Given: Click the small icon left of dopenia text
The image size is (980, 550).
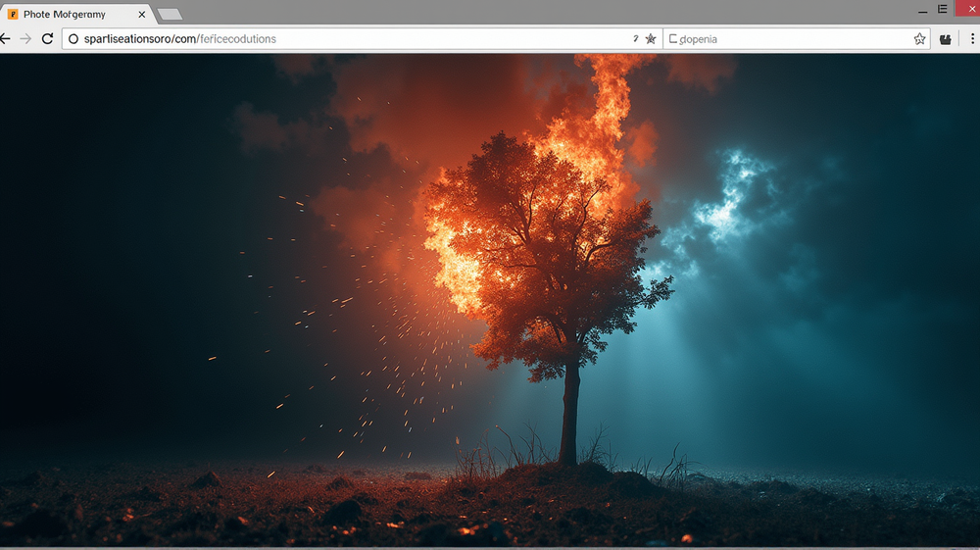Looking at the screenshot, I should (x=672, y=39).
